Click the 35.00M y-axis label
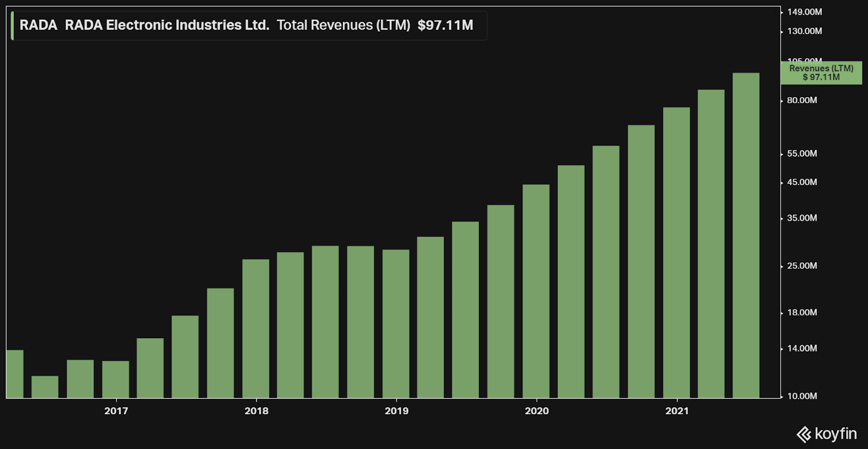This screenshot has height=449, width=868. 802,218
